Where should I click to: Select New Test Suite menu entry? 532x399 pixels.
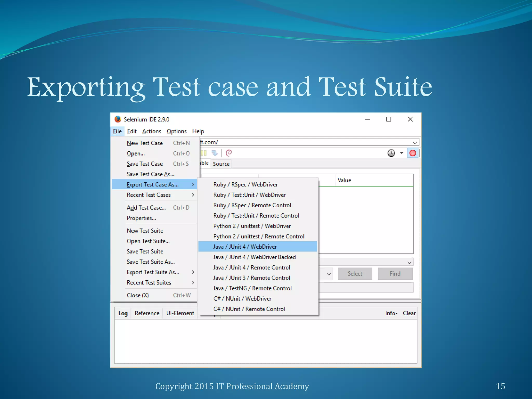pos(155,231)
